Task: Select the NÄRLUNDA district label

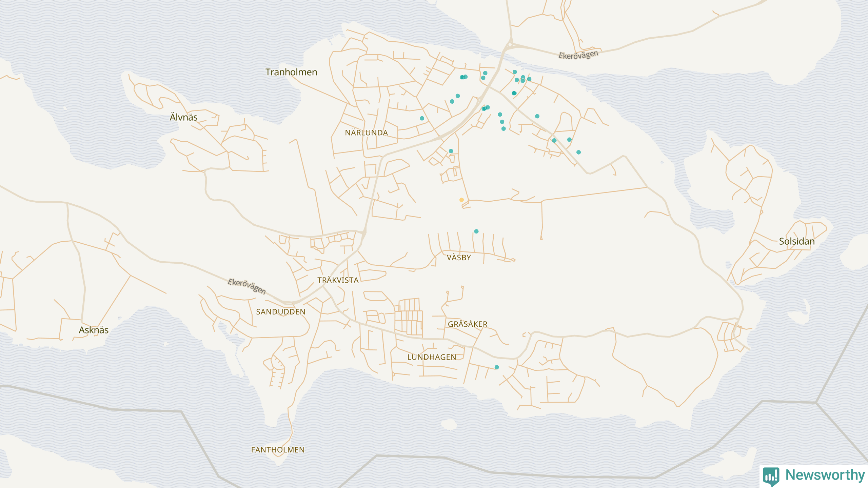Action: pos(366,133)
